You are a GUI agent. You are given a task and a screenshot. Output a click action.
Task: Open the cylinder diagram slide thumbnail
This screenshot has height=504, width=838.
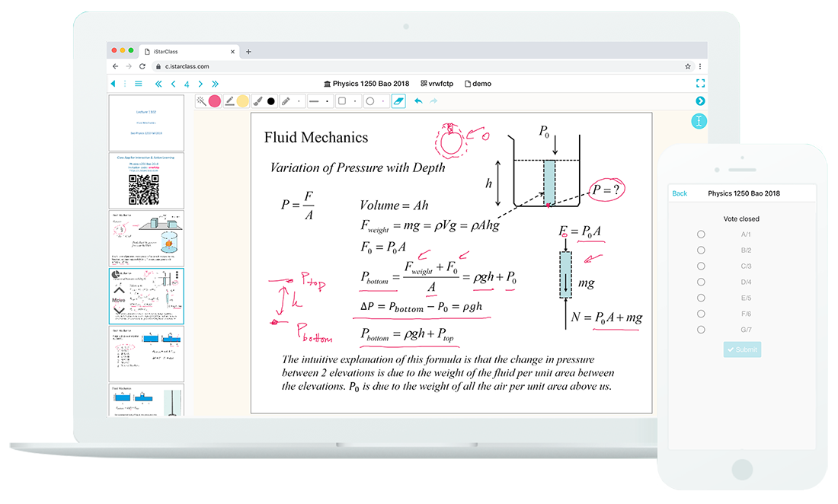pyautogui.click(x=146, y=238)
